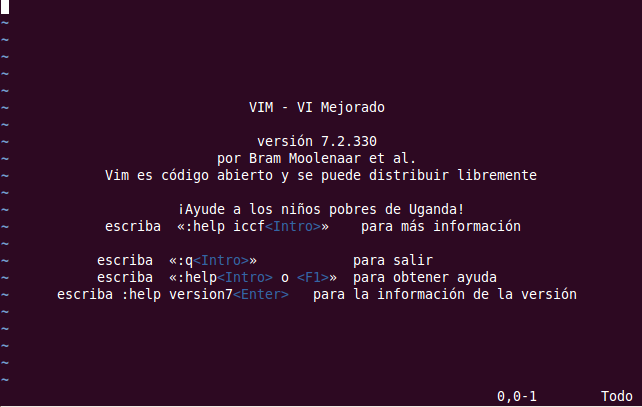642x407 pixels.
Task: Click the 'para salir' text
Action: [x=393, y=260]
